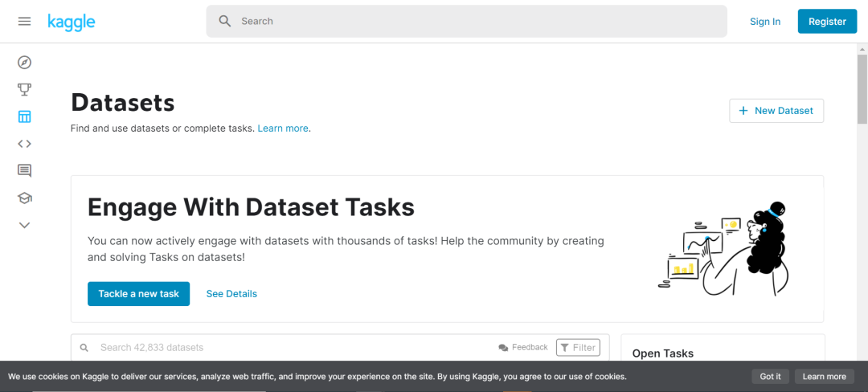Open the See Details link

pyautogui.click(x=231, y=294)
